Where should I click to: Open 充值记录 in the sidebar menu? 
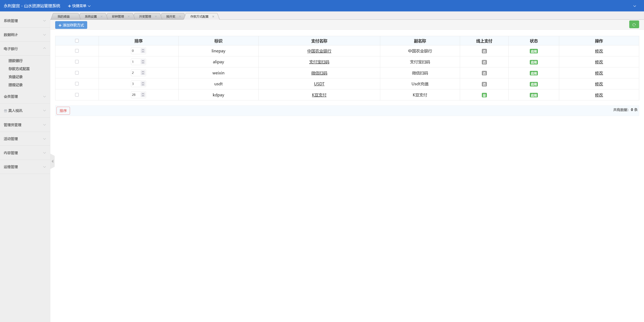(x=15, y=77)
